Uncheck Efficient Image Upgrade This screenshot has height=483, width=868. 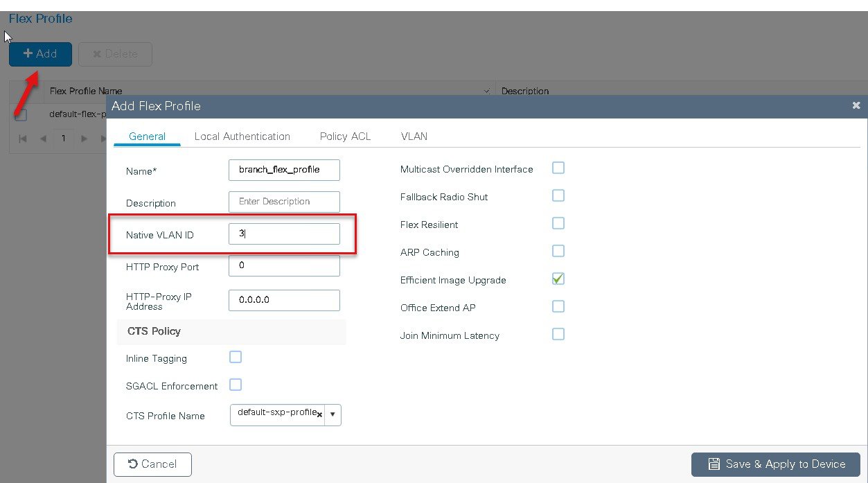pyautogui.click(x=558, y=279)
